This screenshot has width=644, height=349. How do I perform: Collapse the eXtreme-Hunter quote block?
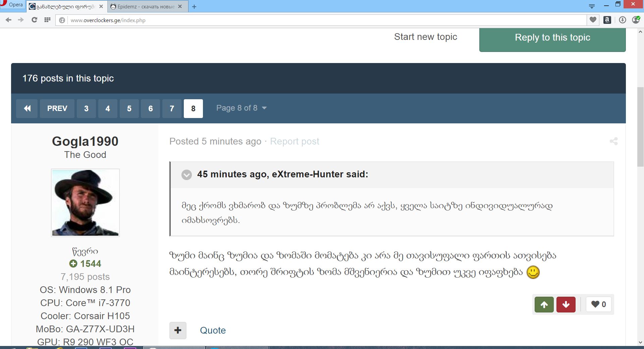pyautogui.click(x=186, y=175)
